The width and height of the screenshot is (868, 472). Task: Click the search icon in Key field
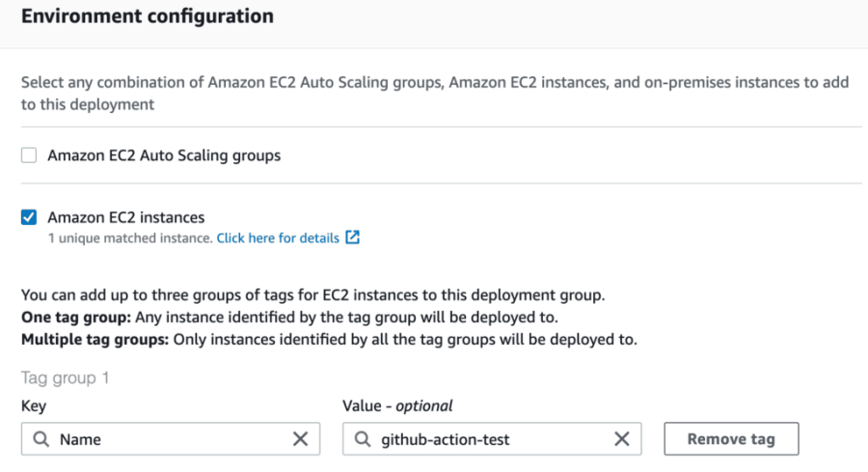41,439
